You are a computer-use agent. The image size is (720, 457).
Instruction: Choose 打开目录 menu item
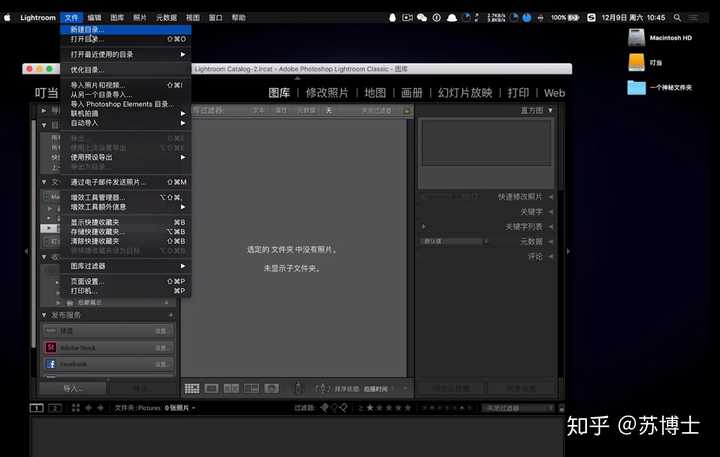point(126,39)
